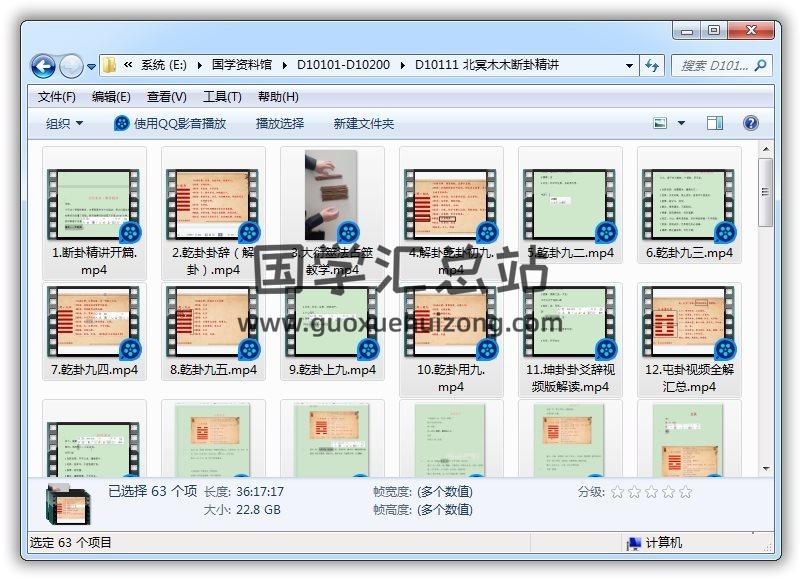Image resolution: width=802 pixels, height=581 pixels.
Task: Select video 1.断卦精讲开篇.mp4
Action: pos(94,213)
